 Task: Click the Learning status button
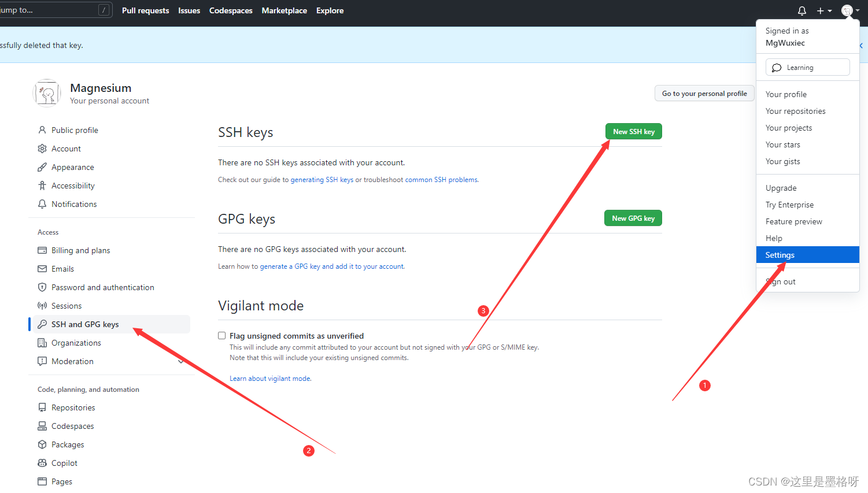(x=808, y=67)
